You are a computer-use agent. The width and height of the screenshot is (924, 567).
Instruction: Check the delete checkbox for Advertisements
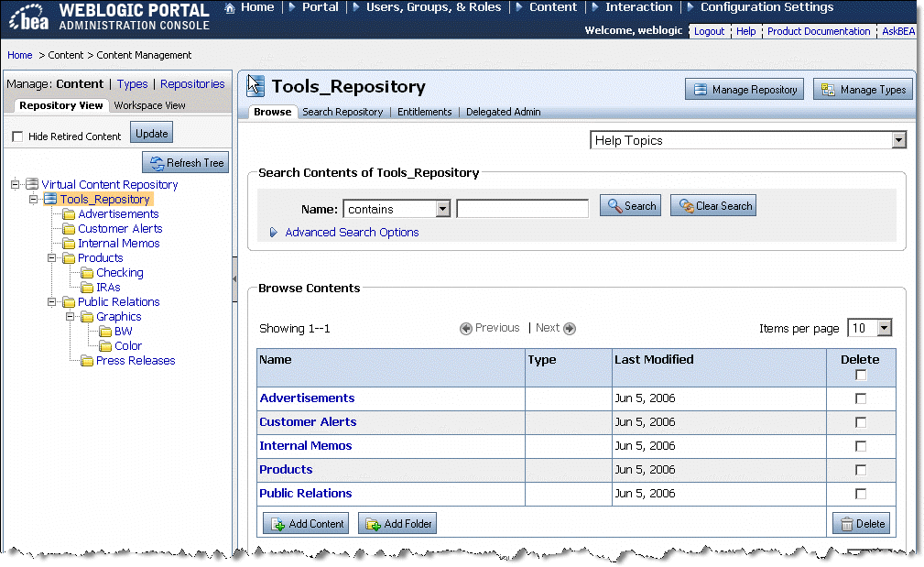[862, 398]
